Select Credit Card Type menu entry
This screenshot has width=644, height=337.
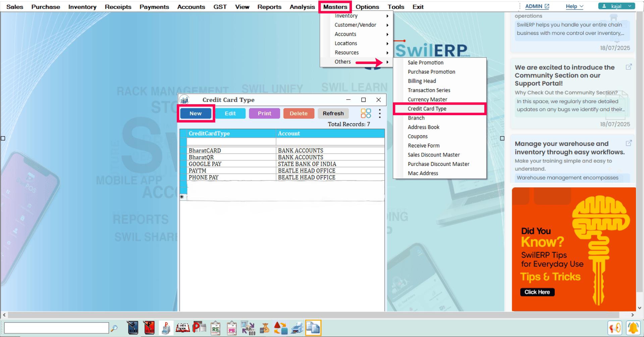click(440, 109)
